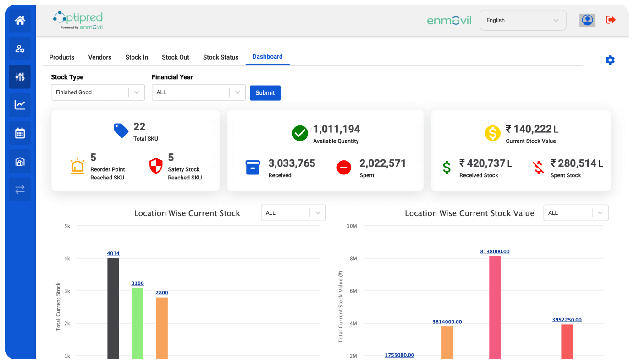
Task: Open the warehouse building sidebar icon
Action: [20, 162]
